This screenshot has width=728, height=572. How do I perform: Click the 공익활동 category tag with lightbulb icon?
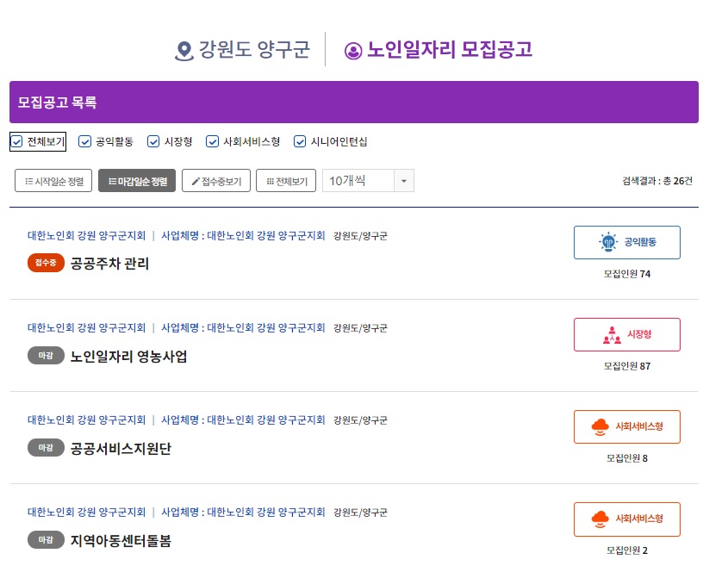(627, 242)
